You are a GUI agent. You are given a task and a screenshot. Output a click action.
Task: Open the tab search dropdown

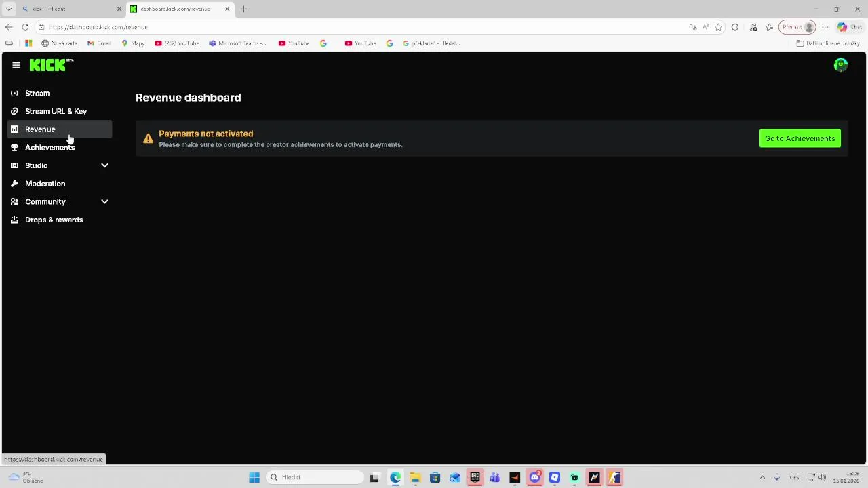[x=9, y=9]
